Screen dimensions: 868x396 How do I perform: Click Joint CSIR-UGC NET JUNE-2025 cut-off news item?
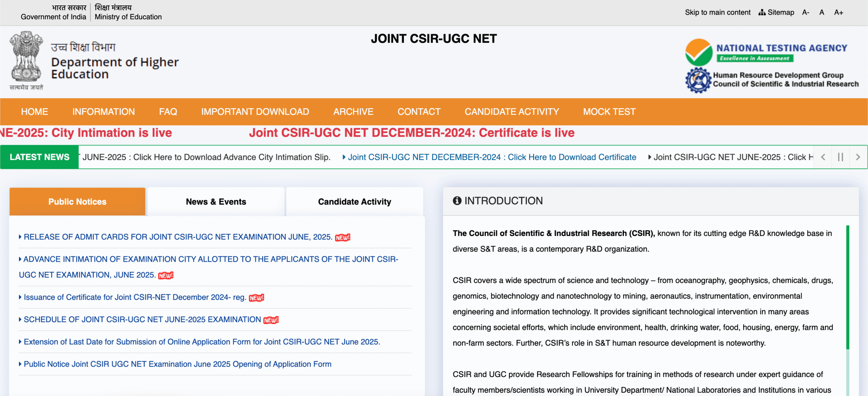733,157
